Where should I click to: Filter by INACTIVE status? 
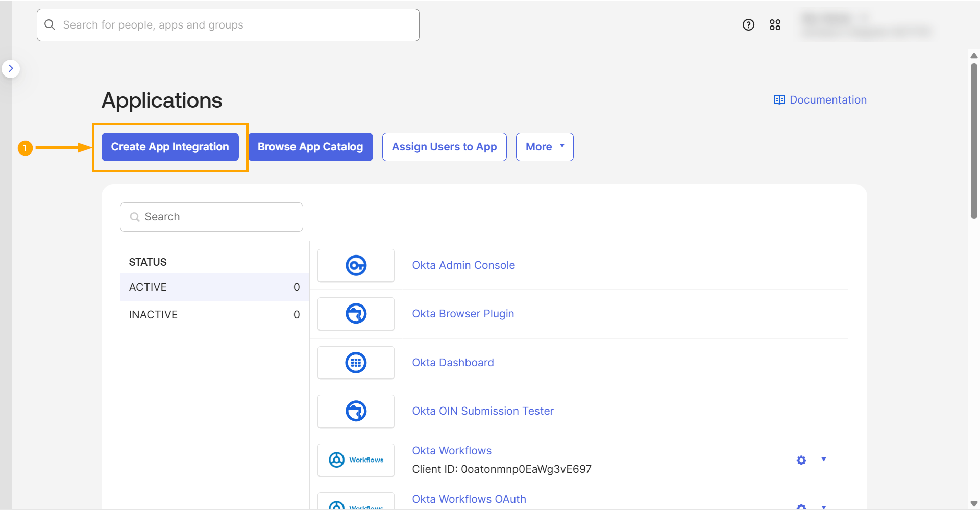[214, 315]
